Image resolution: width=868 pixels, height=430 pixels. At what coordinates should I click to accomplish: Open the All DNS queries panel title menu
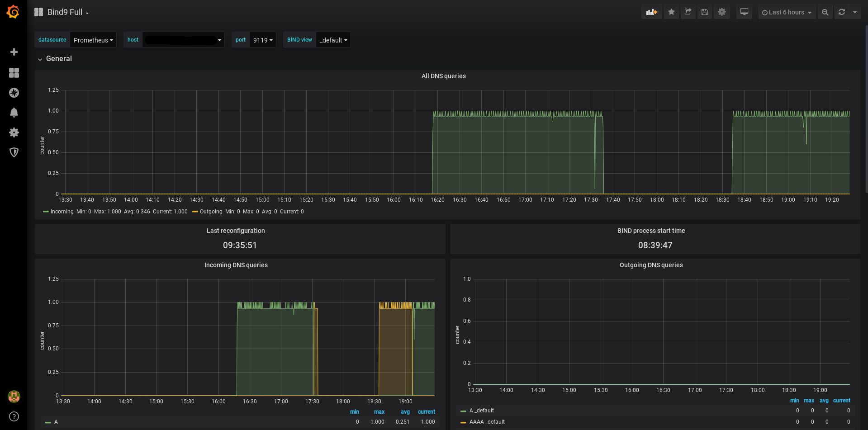click(x=443, y=76)
